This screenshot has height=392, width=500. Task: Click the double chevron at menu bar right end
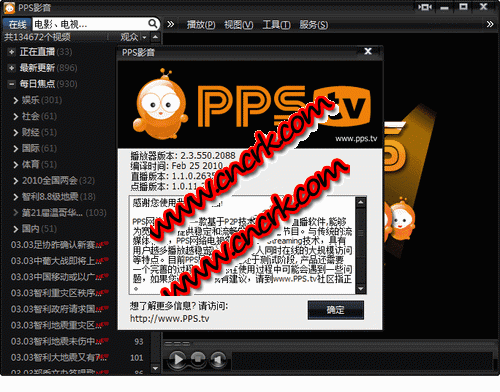(490, 24)
